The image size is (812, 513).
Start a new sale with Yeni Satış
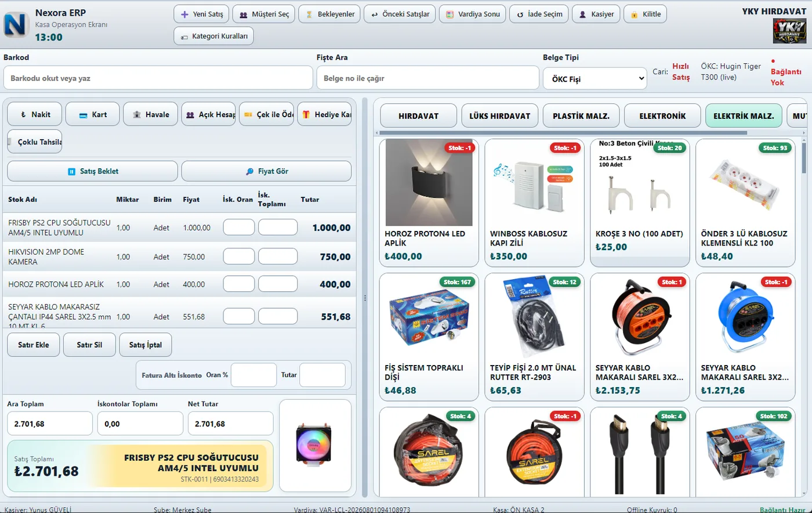[x=201, y=14]
